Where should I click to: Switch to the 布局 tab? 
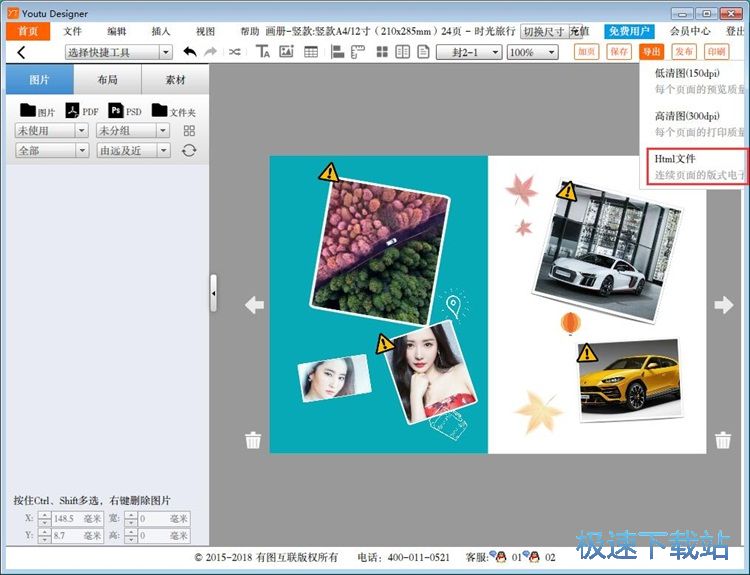click(x=108, y=80)
